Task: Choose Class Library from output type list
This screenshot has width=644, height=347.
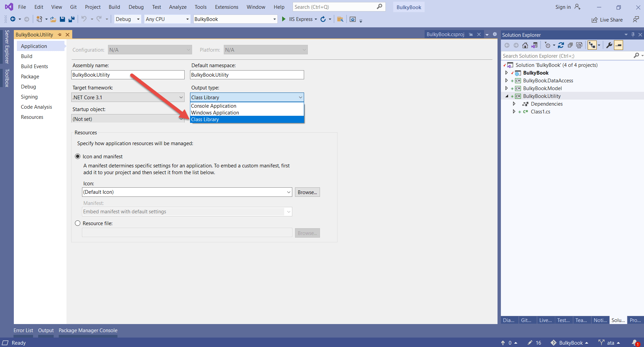Action: 247,119
